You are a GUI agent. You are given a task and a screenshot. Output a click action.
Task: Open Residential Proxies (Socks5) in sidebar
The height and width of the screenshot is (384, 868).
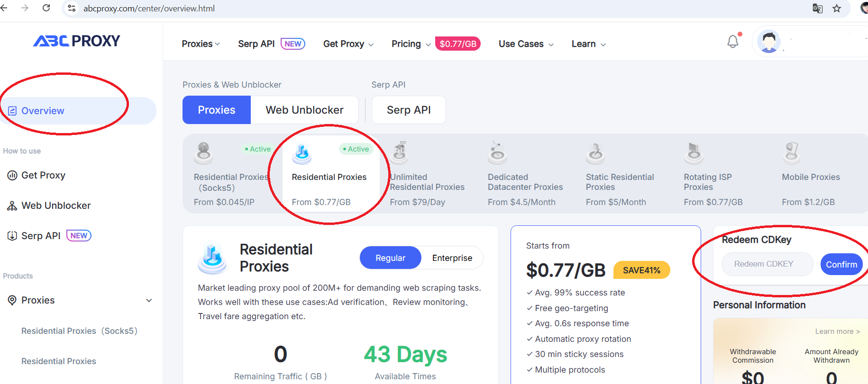pos(79,331)
